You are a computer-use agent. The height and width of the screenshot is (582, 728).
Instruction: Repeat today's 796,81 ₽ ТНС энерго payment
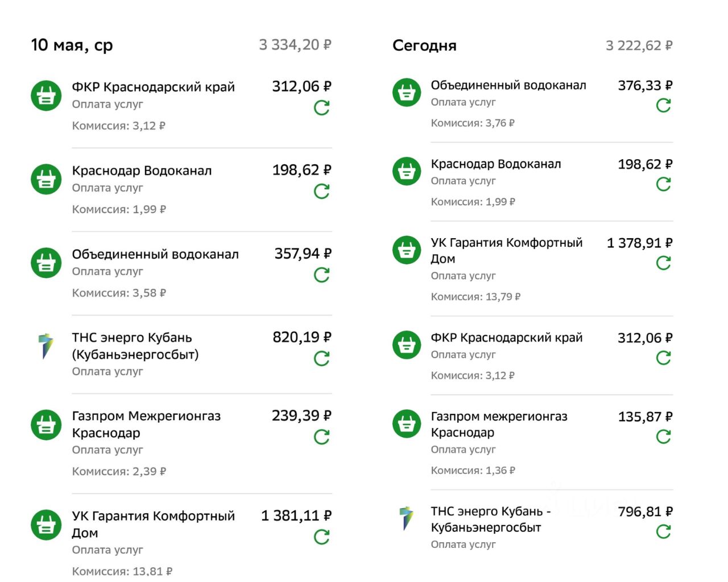(663, 532)
